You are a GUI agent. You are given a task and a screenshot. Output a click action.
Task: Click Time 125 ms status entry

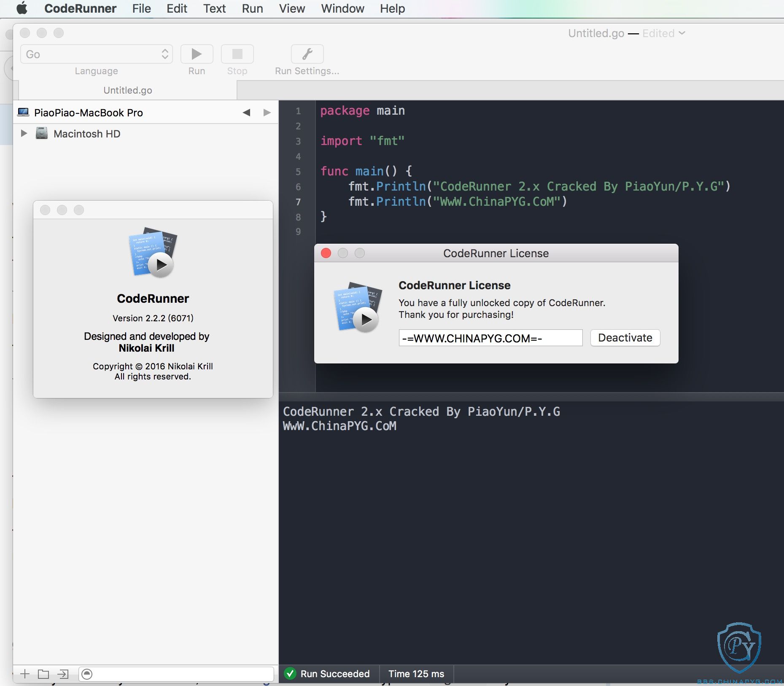pos(416,674)
